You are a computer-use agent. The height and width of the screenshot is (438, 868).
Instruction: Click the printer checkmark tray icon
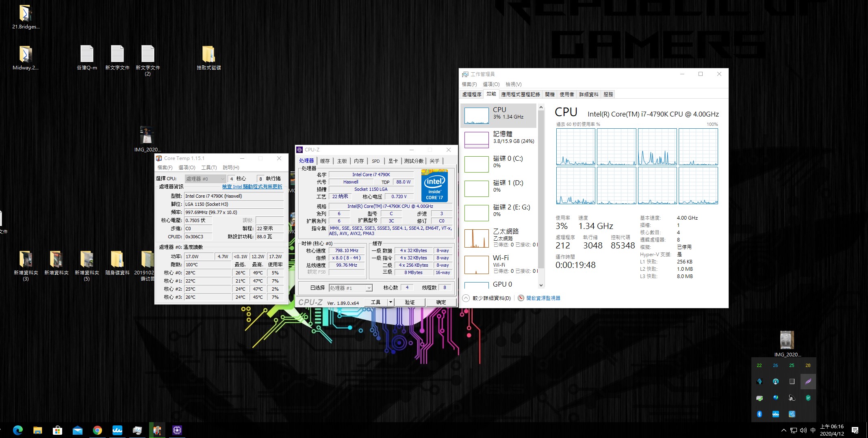pyautogui.click(x=759, y=398)
